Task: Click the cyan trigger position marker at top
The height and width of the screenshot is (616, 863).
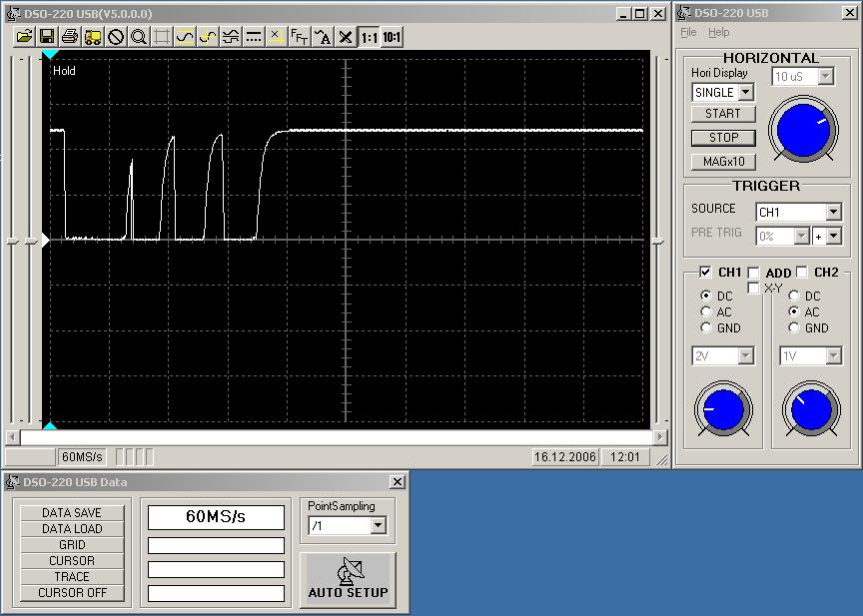Action: pos(50,54)
